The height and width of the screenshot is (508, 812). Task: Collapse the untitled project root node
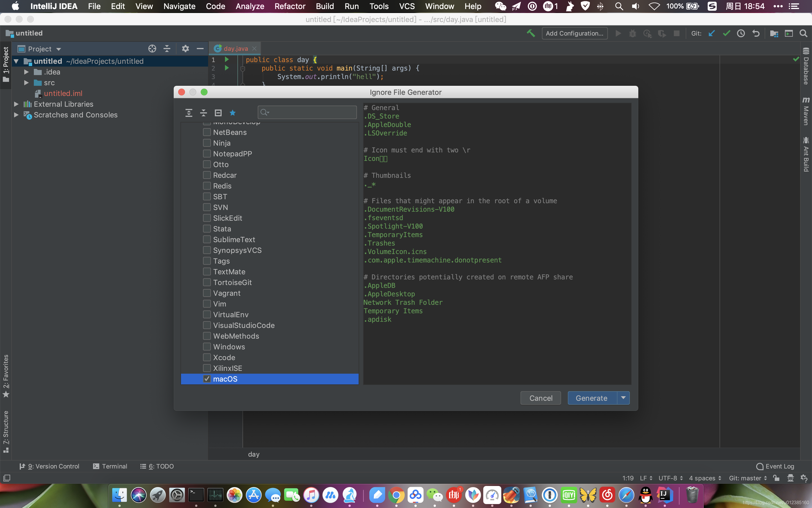[x=16, y=61]
